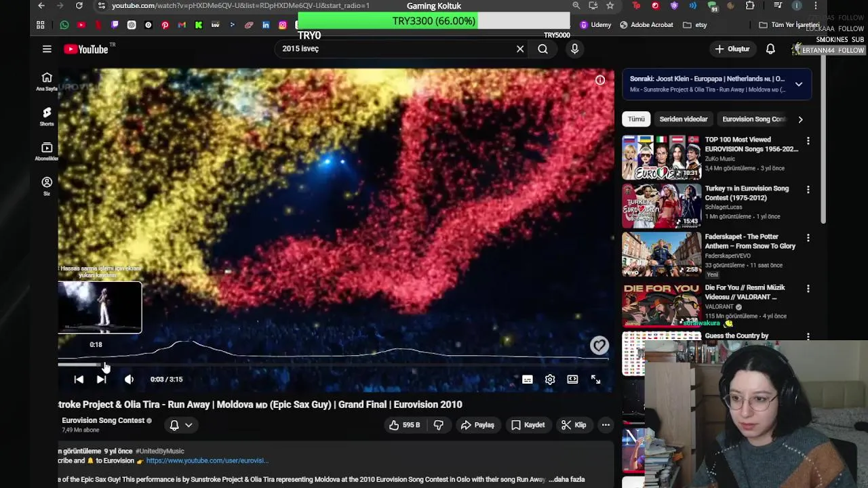Like the video with 595 B likes

(x=404, y=425)
